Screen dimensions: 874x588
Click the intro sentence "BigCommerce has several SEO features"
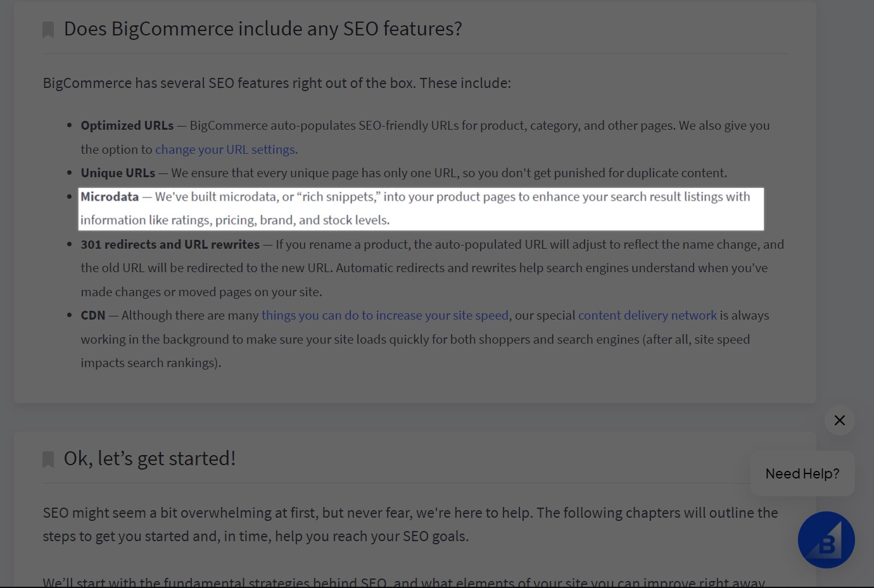click(277, 83)
